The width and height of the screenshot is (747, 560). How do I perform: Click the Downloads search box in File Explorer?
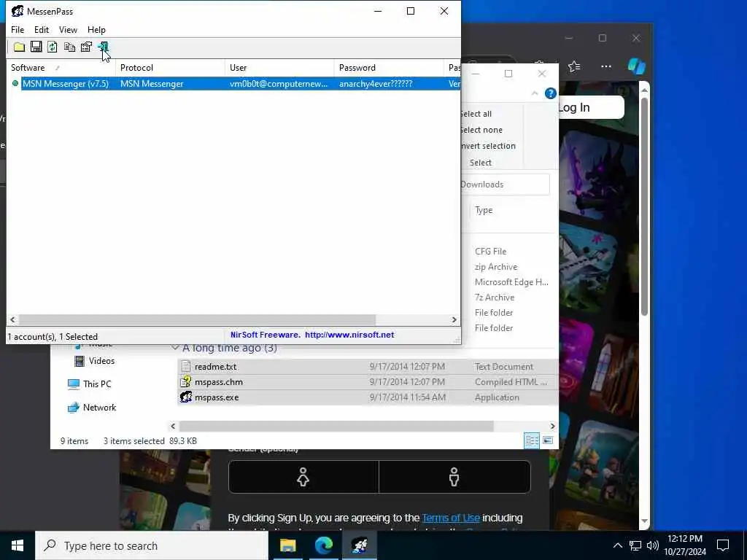coord(505,184)
